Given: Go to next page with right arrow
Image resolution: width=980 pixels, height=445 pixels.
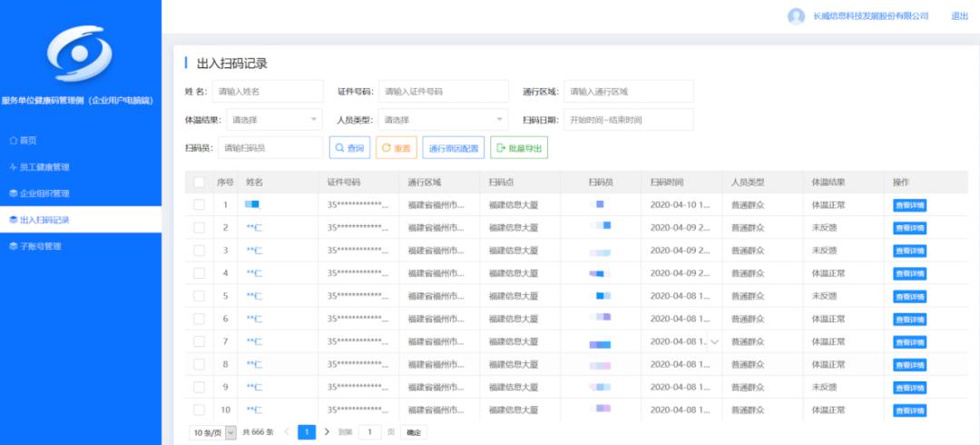Looking at the screenshot, I should click(327, 432).
